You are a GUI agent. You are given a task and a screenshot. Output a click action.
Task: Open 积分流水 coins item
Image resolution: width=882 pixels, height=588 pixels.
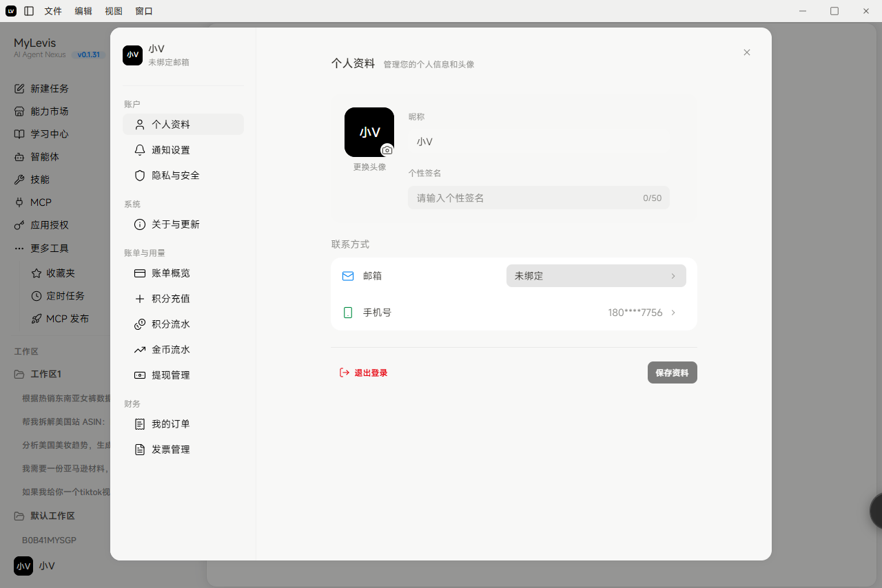point(183,324)
